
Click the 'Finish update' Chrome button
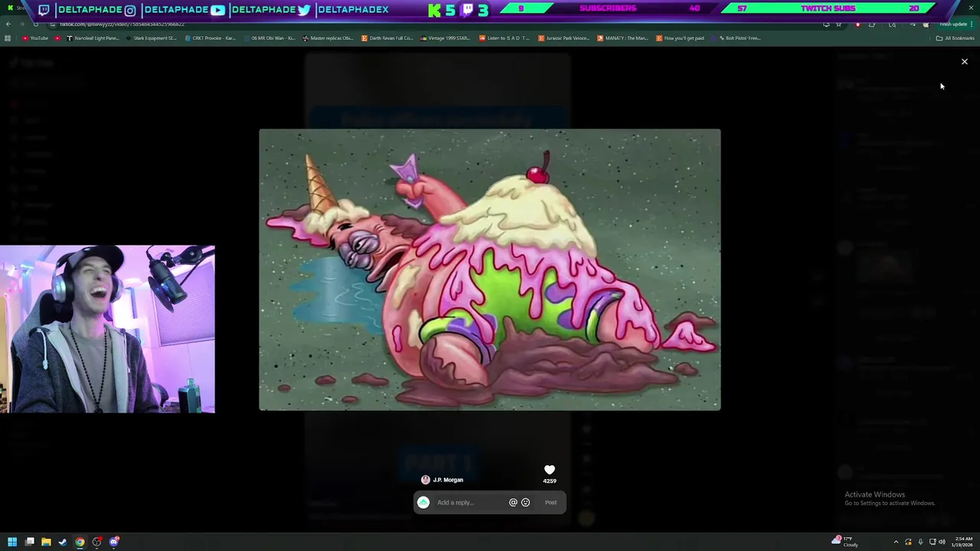click(954, 24)
